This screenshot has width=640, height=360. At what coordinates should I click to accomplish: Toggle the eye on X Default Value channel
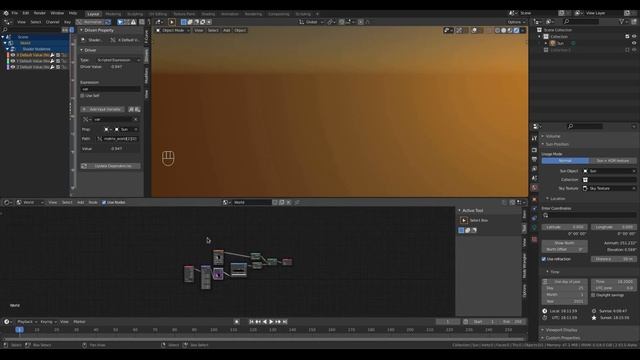[13, 55]
